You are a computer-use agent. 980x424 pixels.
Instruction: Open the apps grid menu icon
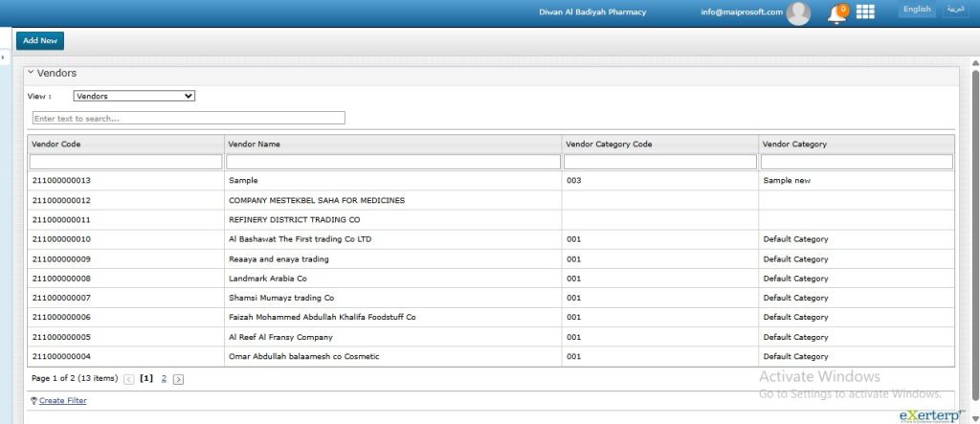(x=865, y=11)
